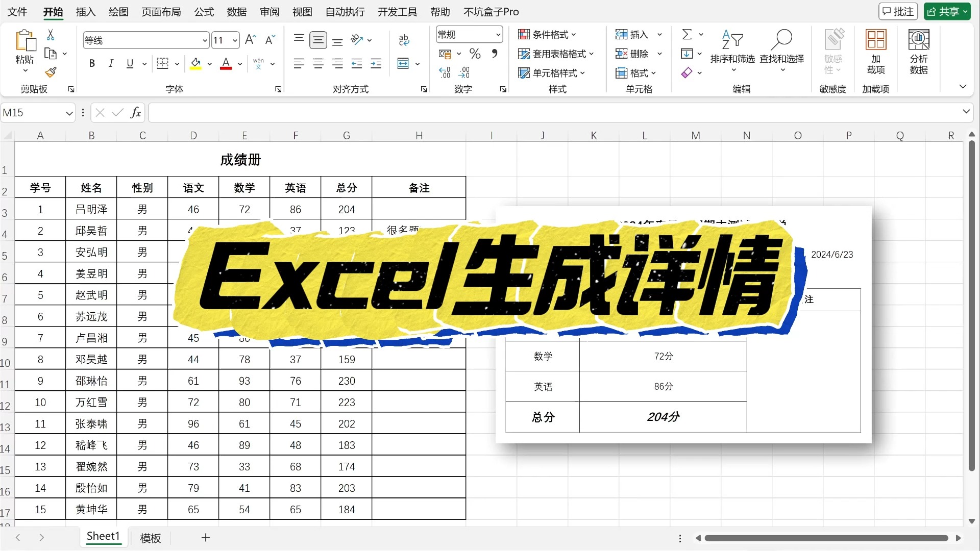This screenshot has height=551, width=980.
Task: Expand the Name Box dropdown arrow
Action: [x=69, y=113]
